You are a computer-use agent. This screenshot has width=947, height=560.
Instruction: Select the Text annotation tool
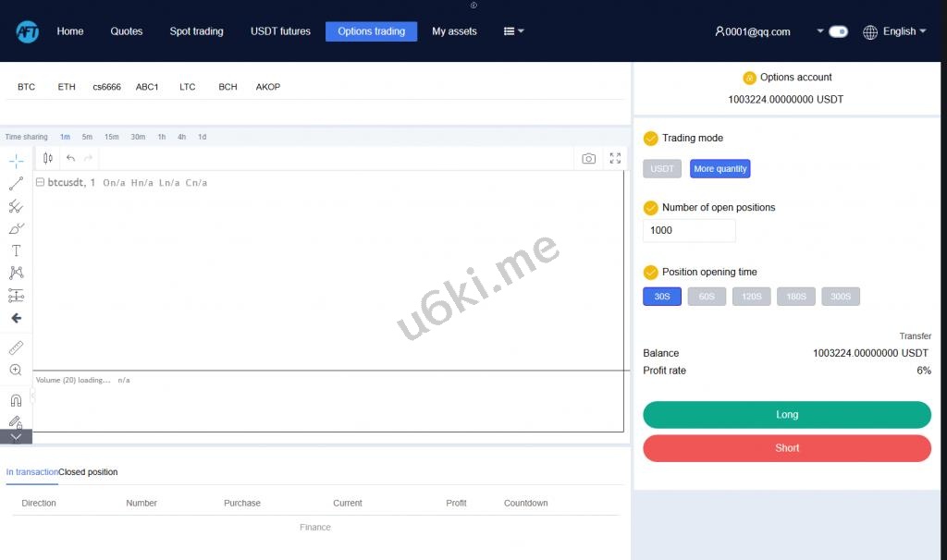coord(16,250)
